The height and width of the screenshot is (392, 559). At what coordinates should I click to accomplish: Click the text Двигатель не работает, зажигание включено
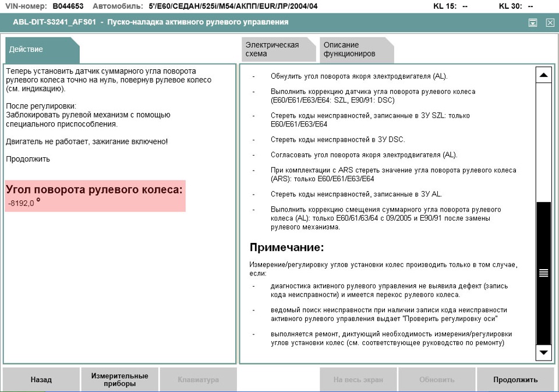[x=87, y=142]
